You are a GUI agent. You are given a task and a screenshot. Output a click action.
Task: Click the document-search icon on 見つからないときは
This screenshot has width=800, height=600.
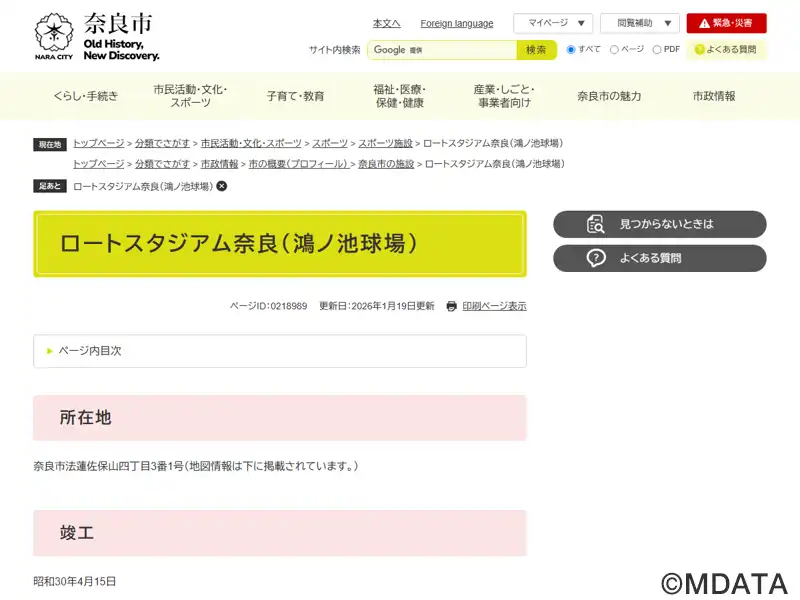tap(595, 224)
